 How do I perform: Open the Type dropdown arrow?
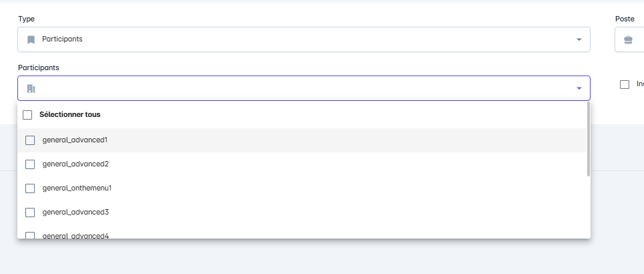tap(579, 39)
